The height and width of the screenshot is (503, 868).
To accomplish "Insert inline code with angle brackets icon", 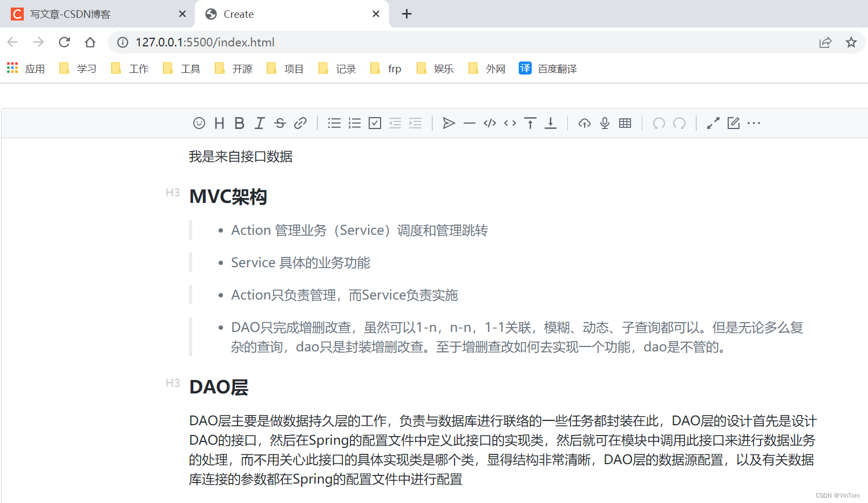I will (x=510, y=123).
